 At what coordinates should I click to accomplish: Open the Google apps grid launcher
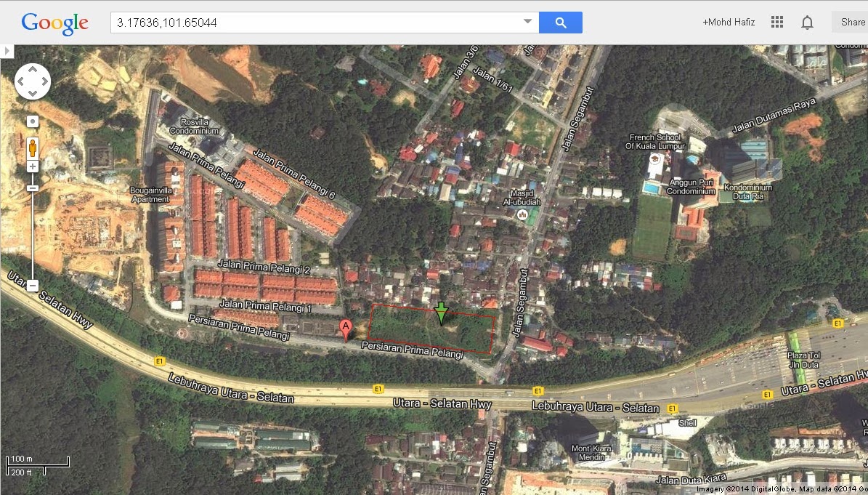[x=776, y=22]
